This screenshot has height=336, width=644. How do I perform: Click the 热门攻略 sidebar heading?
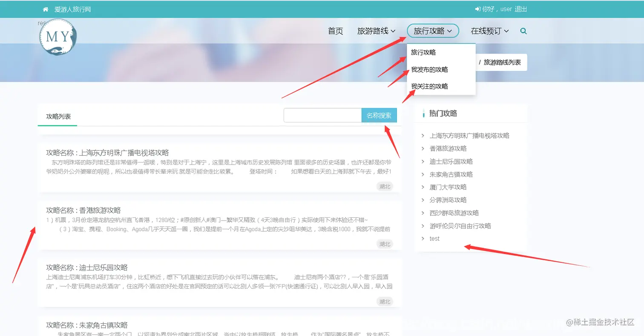443,113
